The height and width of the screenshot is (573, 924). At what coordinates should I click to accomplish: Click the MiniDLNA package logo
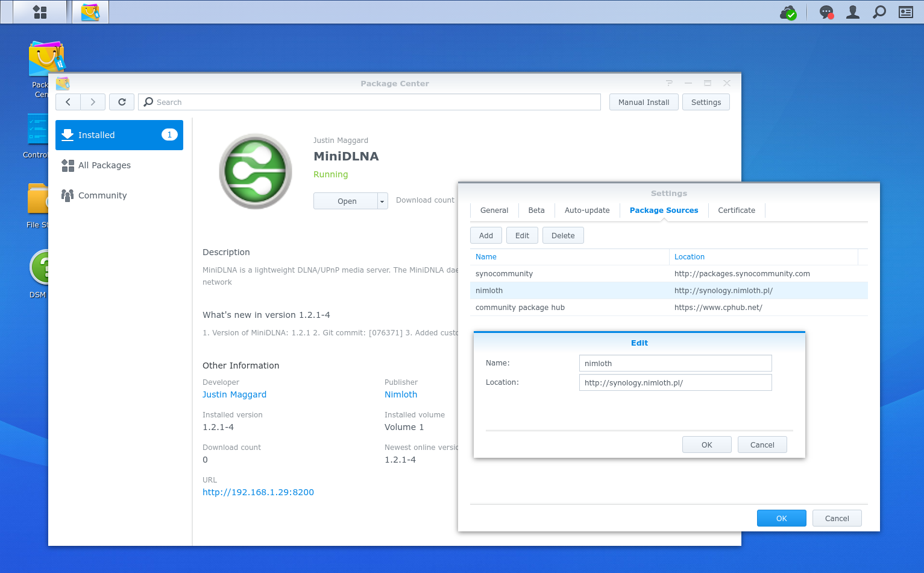click(256, 171)
